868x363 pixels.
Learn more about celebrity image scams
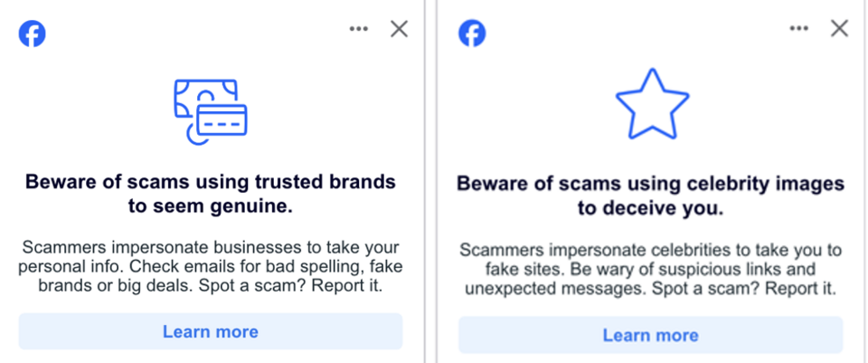tap(650, 335)
